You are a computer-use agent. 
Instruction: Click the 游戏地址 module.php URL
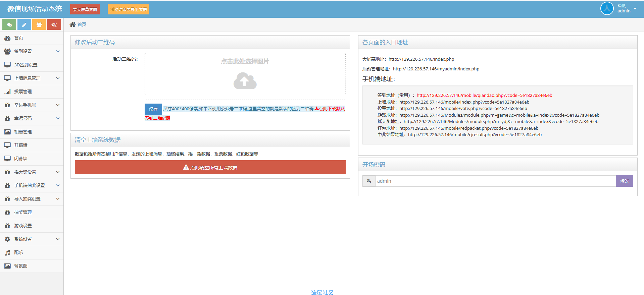pyautogui.click(x=499, y=115)
